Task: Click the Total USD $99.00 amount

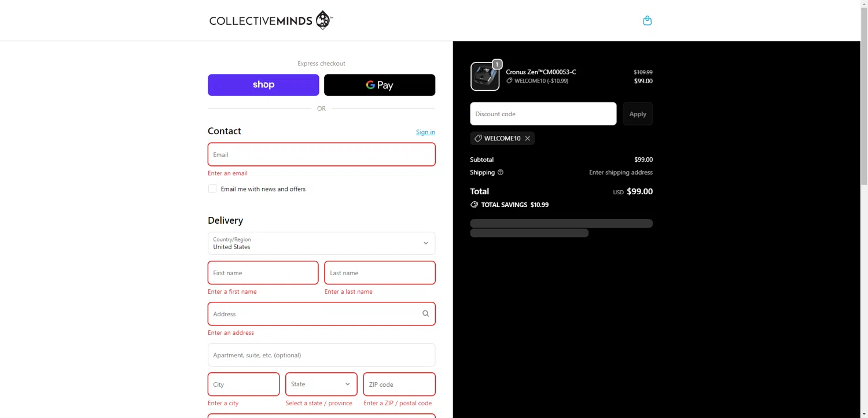Action: [x=639, y=191]
